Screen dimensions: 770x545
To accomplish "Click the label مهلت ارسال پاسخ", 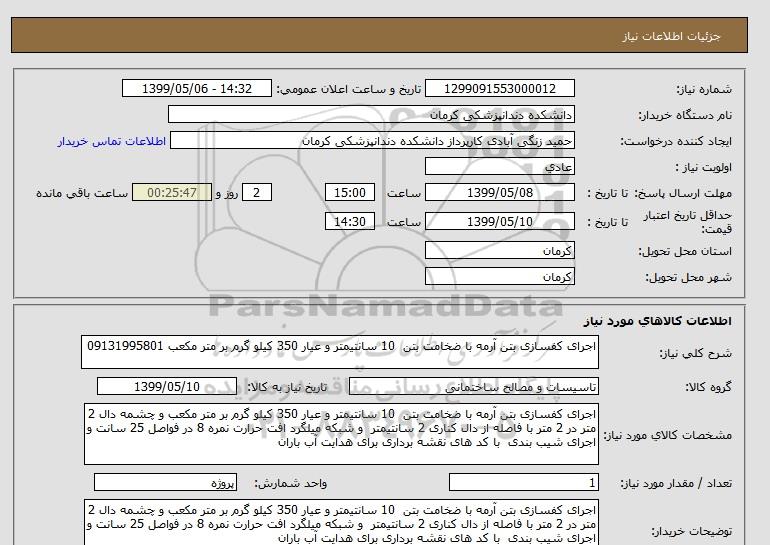I will pyautogui.click(x=683, y=193).
